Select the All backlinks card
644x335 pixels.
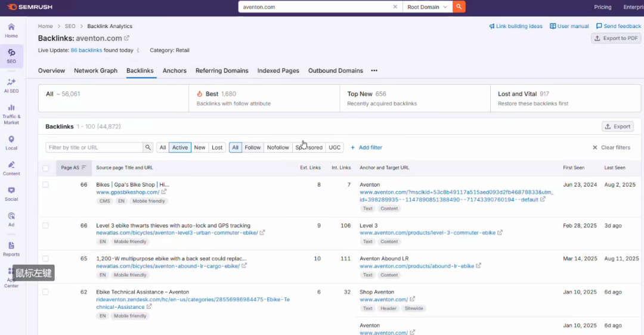click(113, 98)
